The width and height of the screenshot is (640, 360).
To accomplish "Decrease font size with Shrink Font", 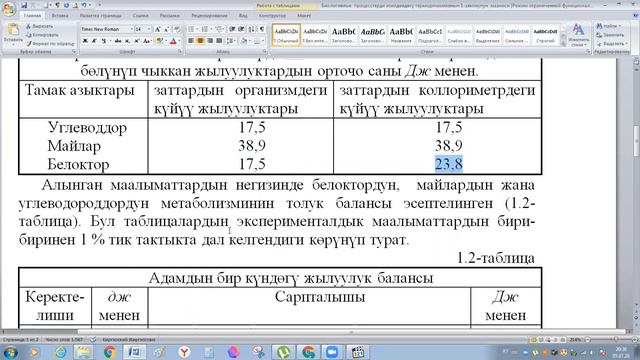I will [x=167, y=29].
